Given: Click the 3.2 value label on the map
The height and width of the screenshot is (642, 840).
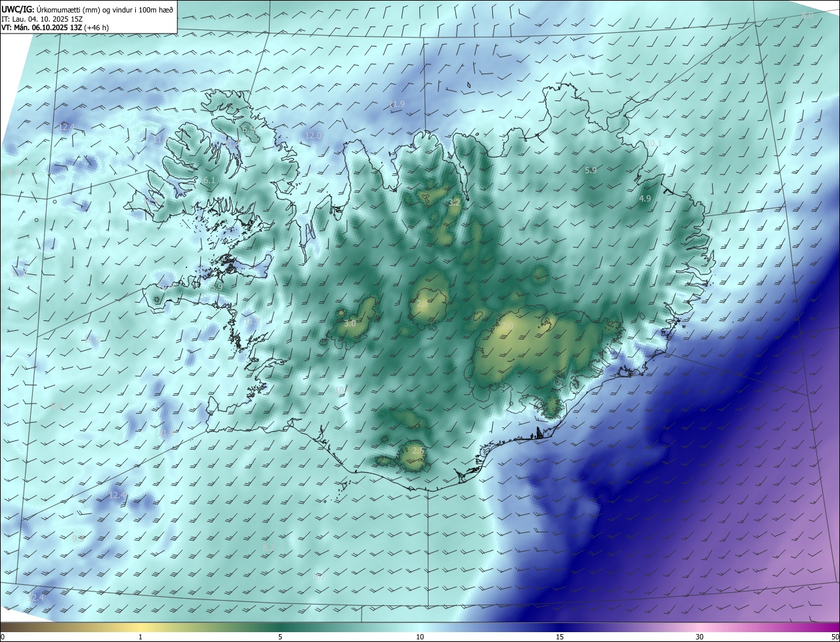Looking at the screenshot, I should (454, 203).
